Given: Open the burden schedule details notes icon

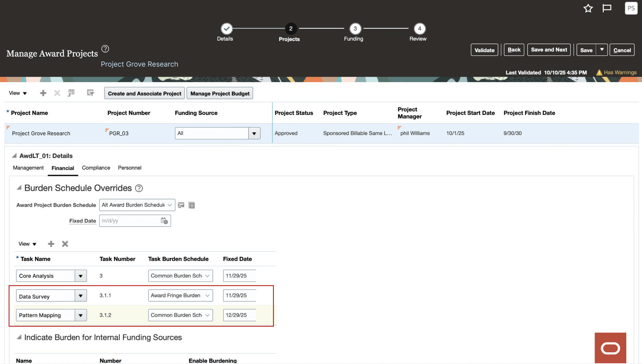Looking at the screenshot, I should pyautogui.click(x=191, y=205).
